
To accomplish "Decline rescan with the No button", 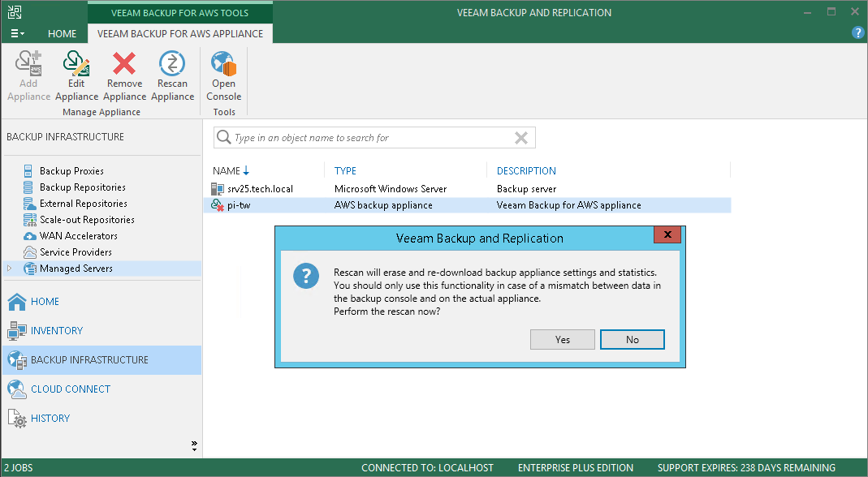I will click(x=633, y=340).
